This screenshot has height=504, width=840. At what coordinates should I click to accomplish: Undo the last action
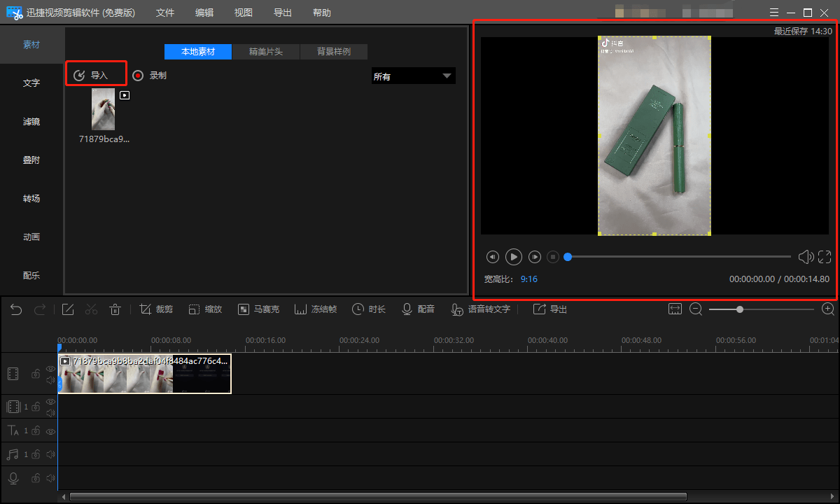pyautogui.click(x=16, y=309)
